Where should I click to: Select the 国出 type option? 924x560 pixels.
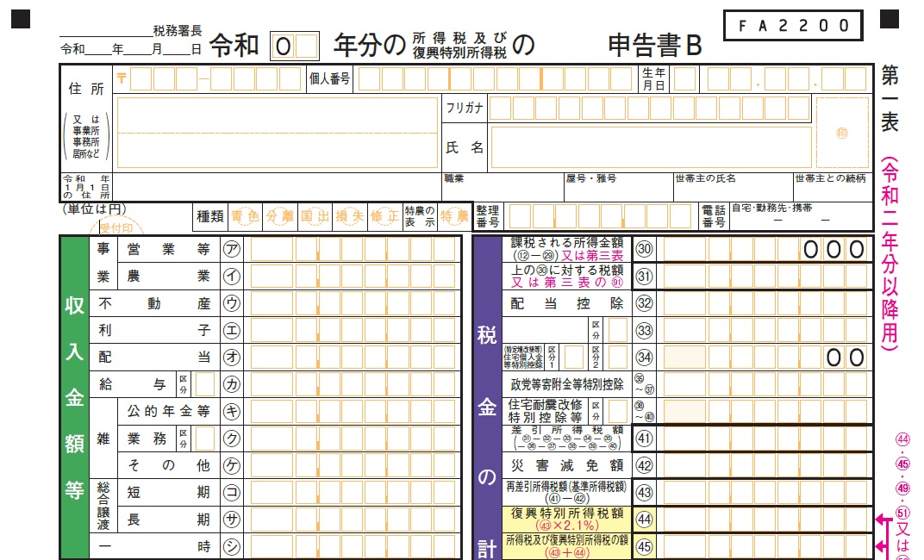315,217
